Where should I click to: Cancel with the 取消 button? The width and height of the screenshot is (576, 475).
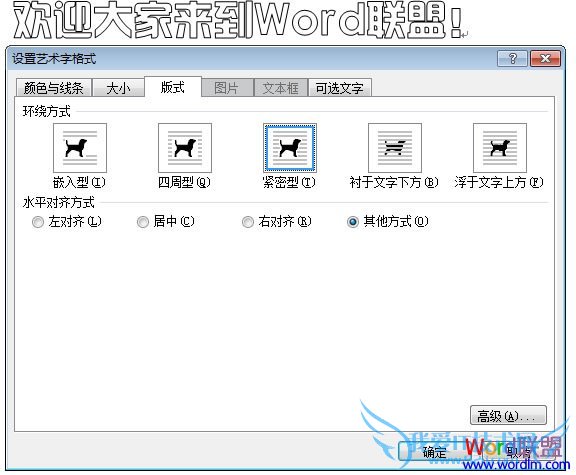tap(519, 451)
